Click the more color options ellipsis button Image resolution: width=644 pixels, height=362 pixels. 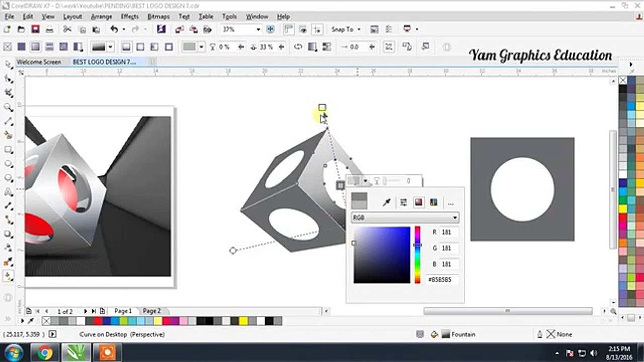451,202
